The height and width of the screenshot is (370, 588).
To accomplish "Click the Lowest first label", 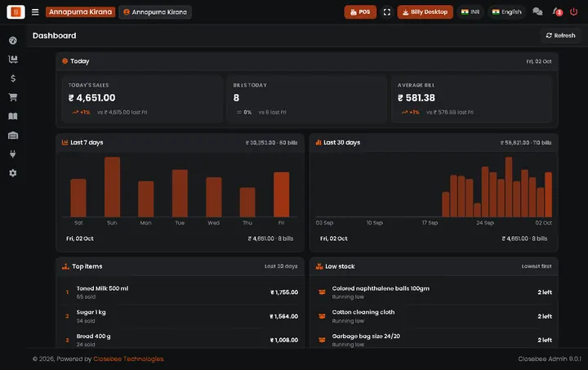I will click(537, 266).
